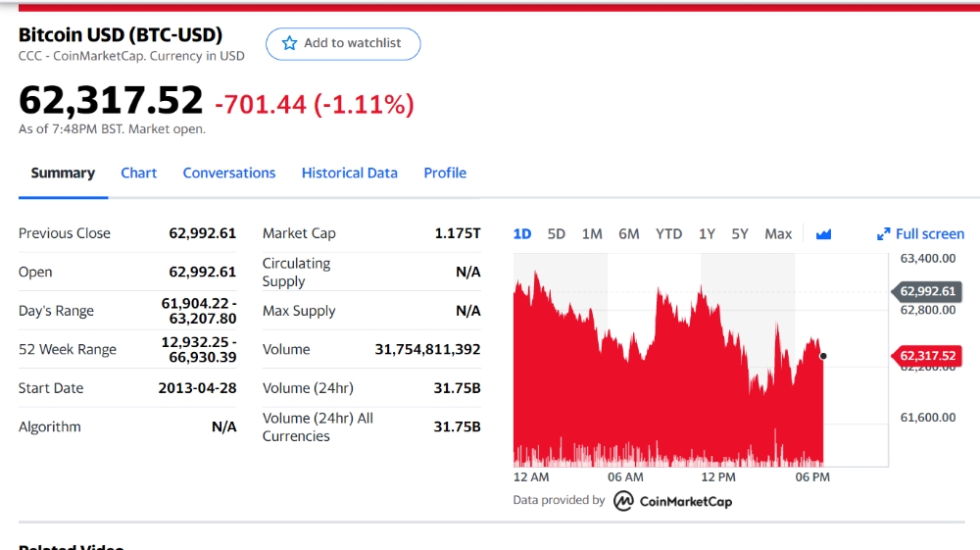This screenshot has height=550, width=980.
Task: Click the 61,600.00 axis label
Action: pyautogui.click(x=927, y=417)
